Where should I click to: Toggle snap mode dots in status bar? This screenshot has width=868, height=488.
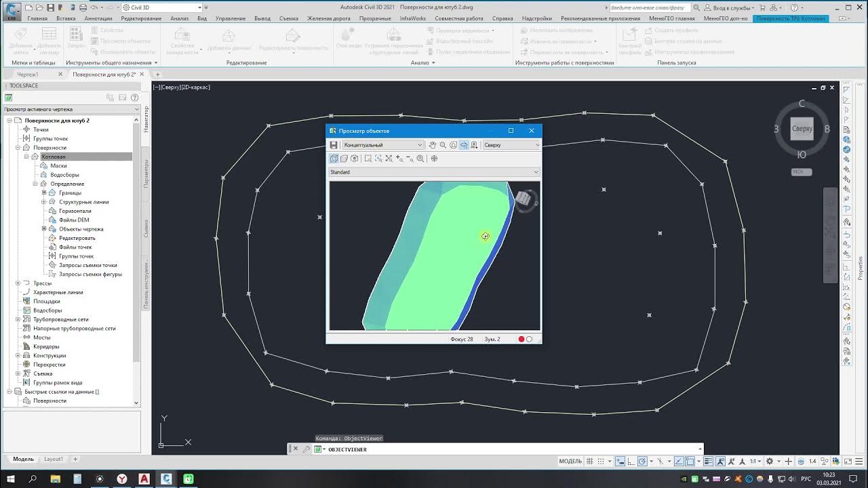[x=600, y=461]
